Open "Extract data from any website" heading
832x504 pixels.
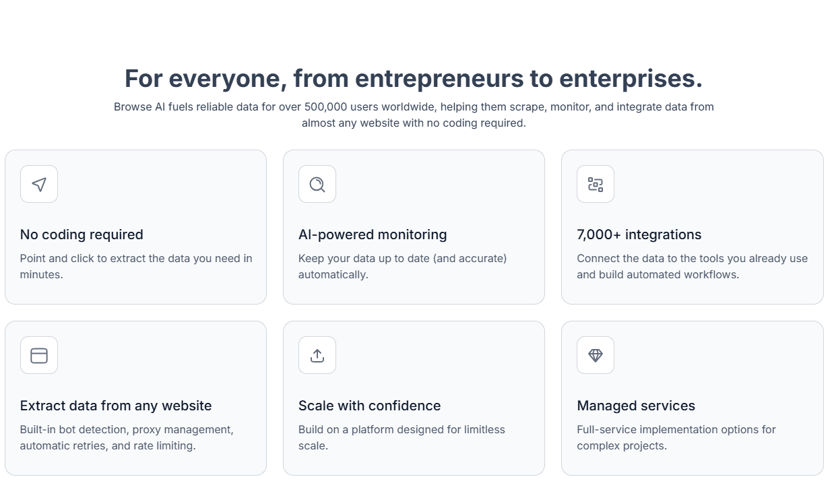click(116, 406)
